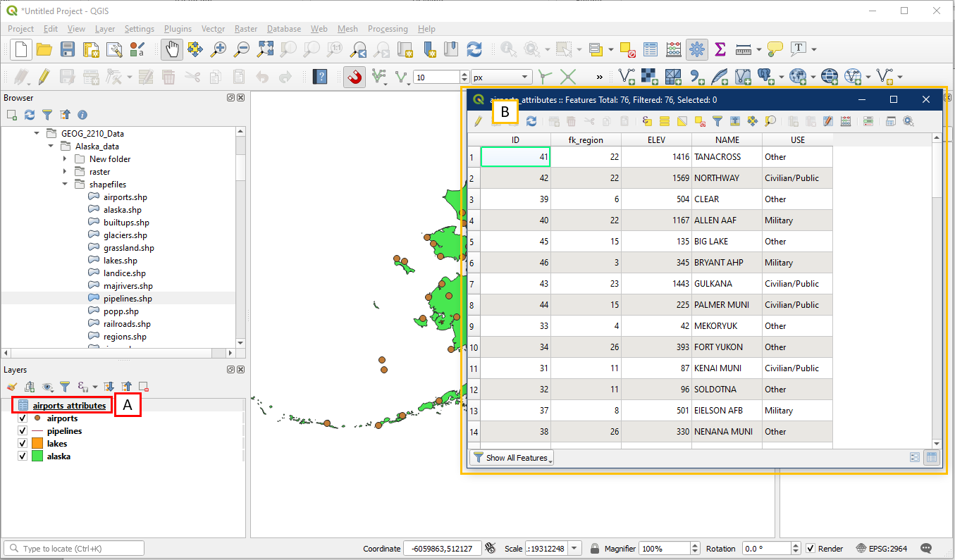The height and width of the screenshot is (560, 955).
Task: Open the snapping tolerance px unit dropdown
Action: 502,77
